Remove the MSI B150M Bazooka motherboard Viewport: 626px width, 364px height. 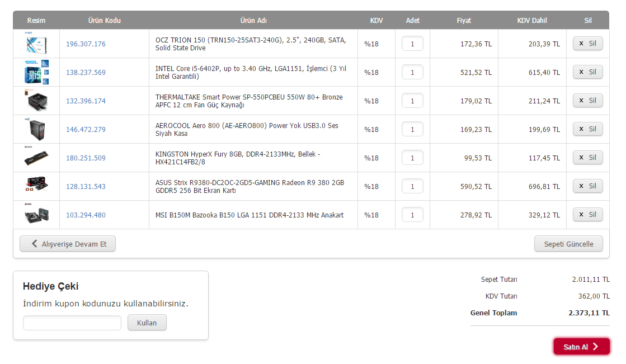587,215
